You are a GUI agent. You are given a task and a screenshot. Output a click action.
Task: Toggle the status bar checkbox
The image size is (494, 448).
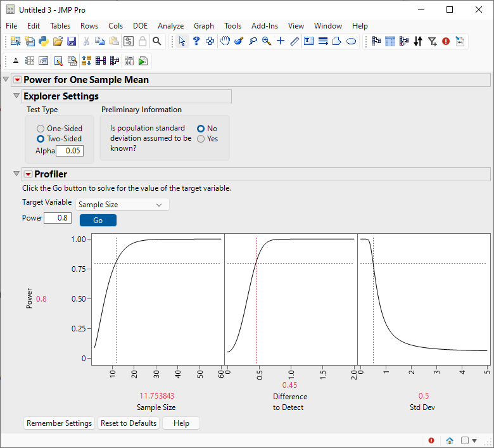tap(465, 440)
